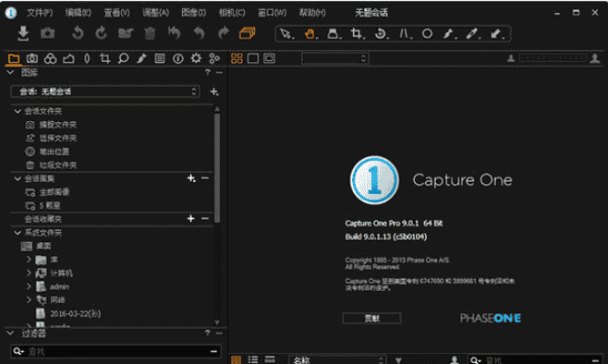Open the 帮助 menu

pos(312,13)
